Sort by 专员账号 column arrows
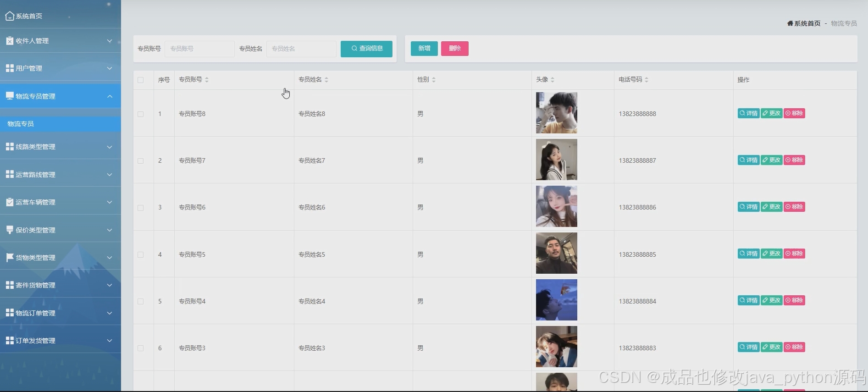Image resolution: width=868 pixels, height=392 pixels. point(207,80)
